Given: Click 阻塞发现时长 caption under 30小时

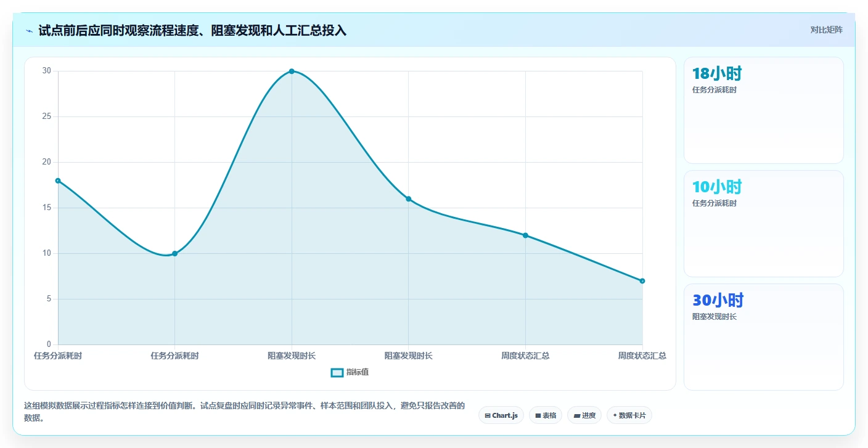Looking at the screenshot, I should 714,317.
